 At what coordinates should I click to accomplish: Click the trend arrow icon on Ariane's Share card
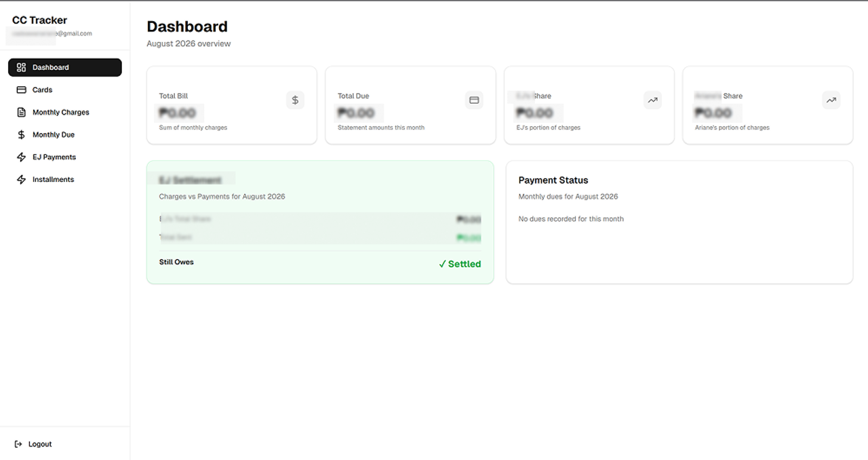(x=831, y=100)
